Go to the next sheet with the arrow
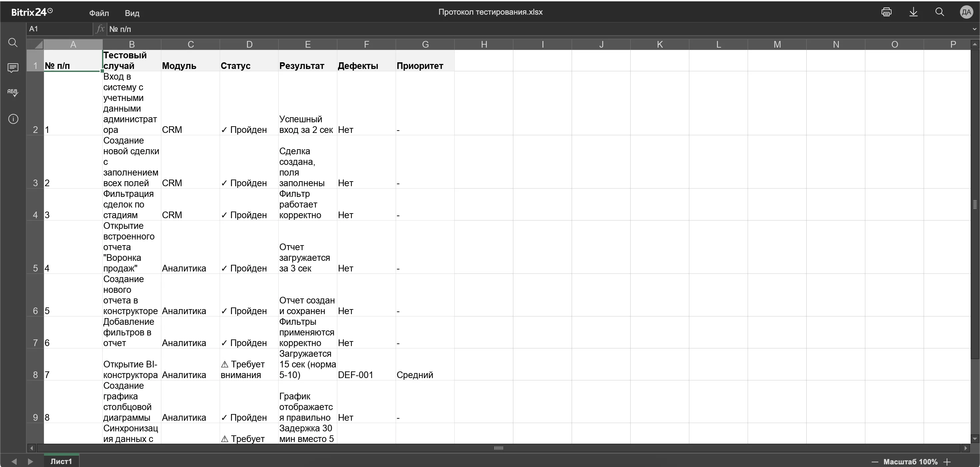The image size is (980, 467). [x=30, y=461]
